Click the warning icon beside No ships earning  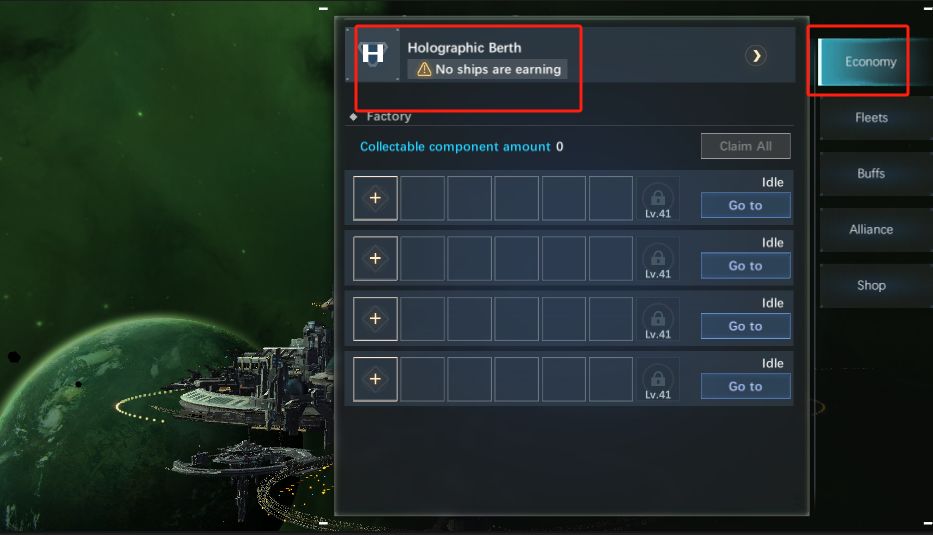pos(424,70)
